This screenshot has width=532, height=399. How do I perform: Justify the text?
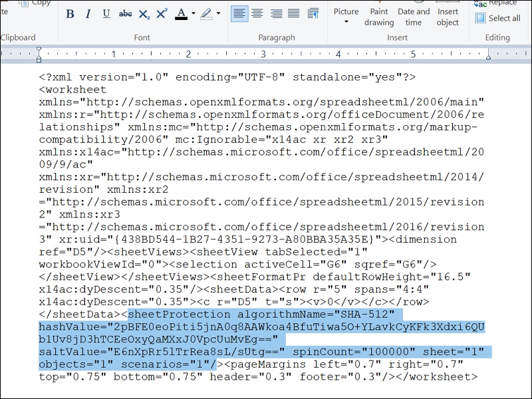[294, 14]
